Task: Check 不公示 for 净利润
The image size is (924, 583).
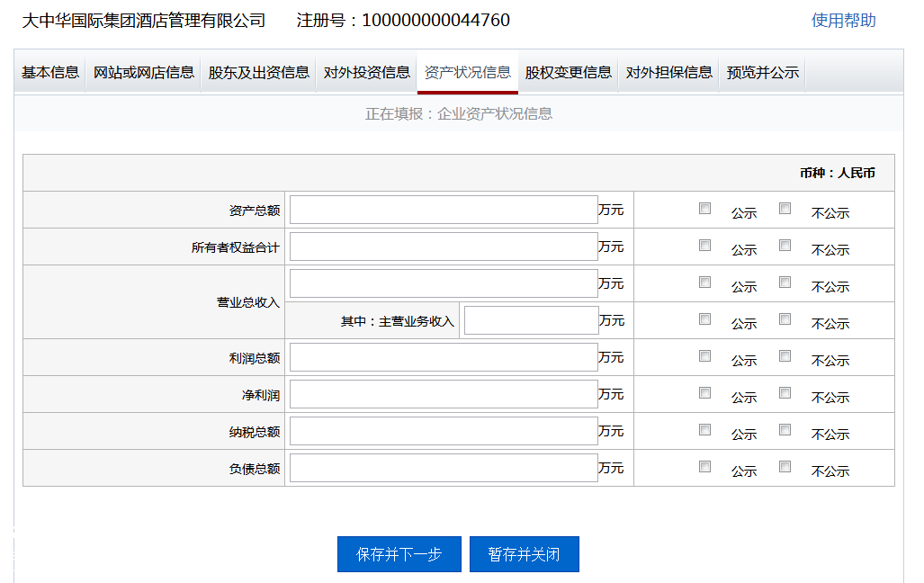Action: pos(785,392)
